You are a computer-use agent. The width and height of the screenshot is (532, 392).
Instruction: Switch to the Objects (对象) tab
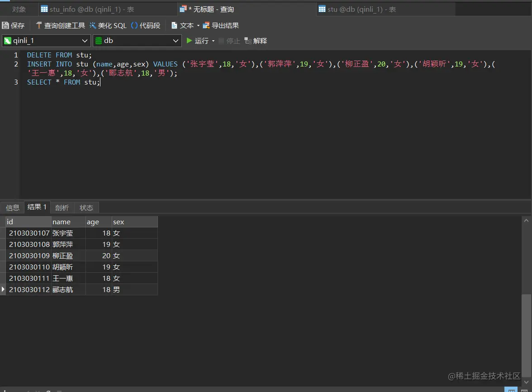tap(19, 9)
